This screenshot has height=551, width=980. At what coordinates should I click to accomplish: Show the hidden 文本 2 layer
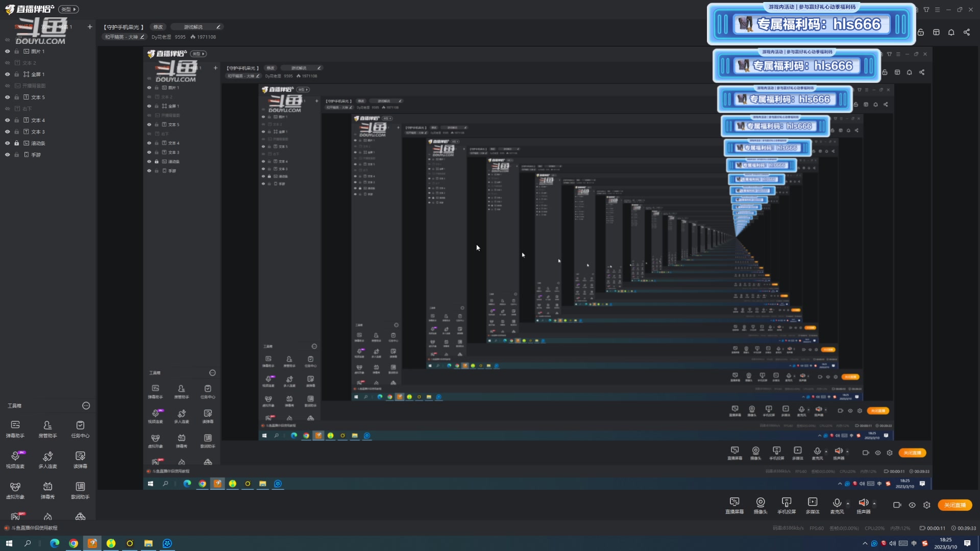point(7,63)
